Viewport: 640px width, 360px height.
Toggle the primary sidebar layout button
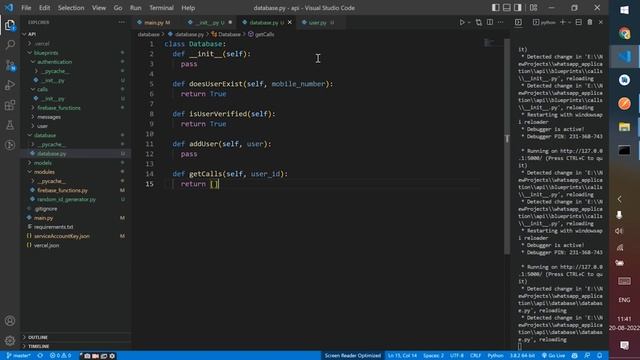pyautogui.click(x=496, y=8)
